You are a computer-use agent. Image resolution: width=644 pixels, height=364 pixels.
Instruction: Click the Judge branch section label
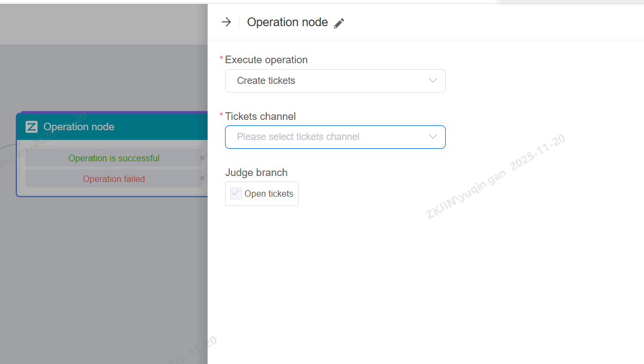[256, 173]
